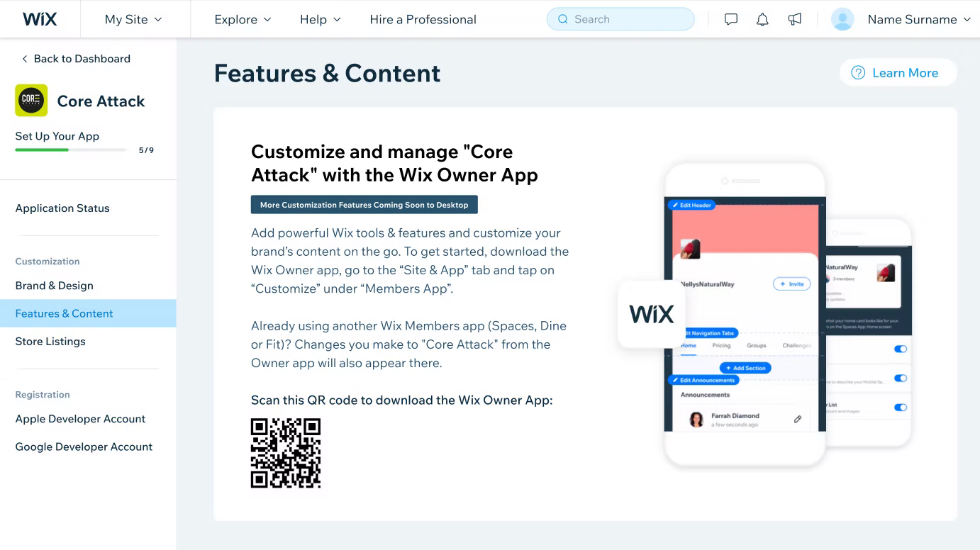
Task: Click the Invite button in the phone mockup
Action: (x=791, y=284)
